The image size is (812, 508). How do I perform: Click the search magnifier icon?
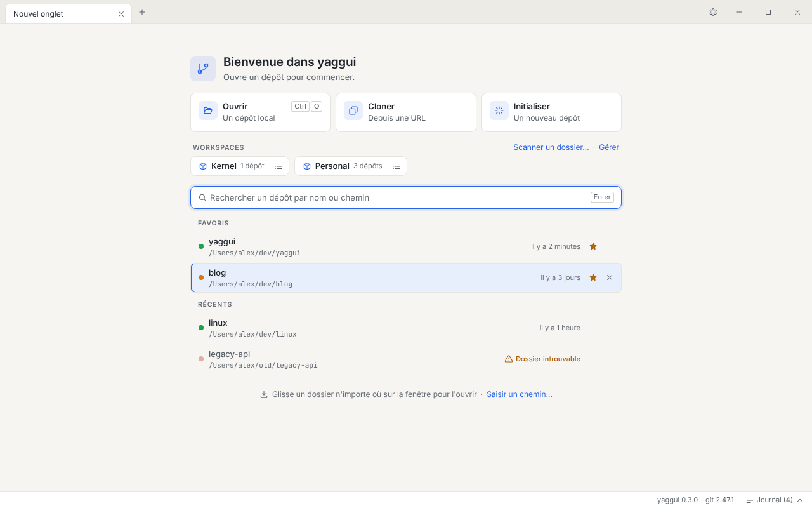coord(202,197)
